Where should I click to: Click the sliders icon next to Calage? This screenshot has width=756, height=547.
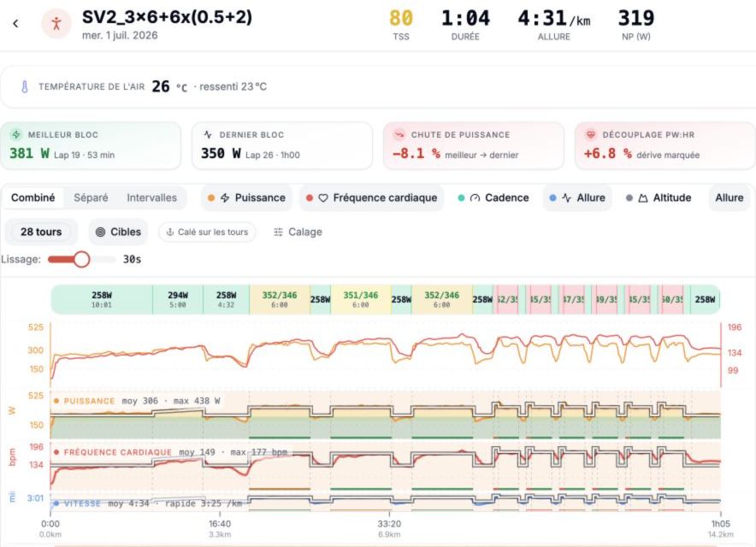(x=278, y=232)
